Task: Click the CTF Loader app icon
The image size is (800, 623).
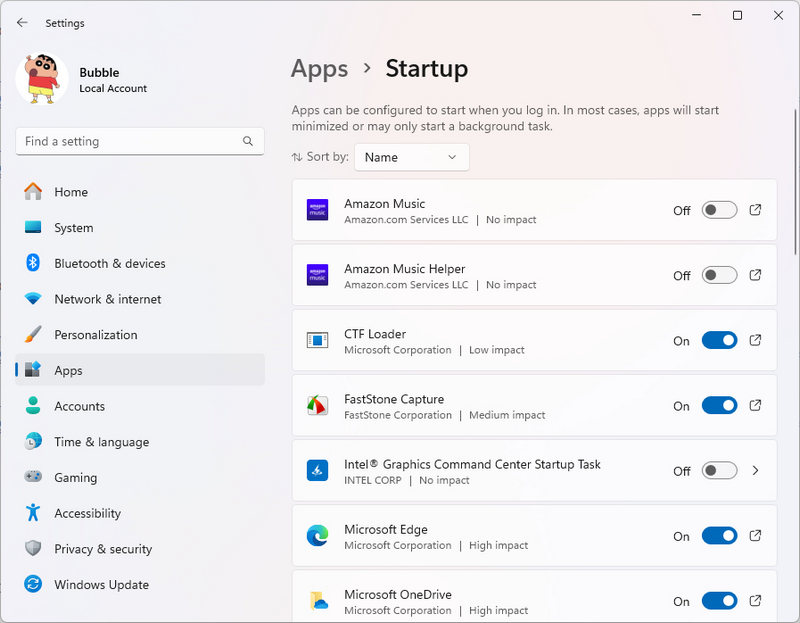Action: (317, 340)
